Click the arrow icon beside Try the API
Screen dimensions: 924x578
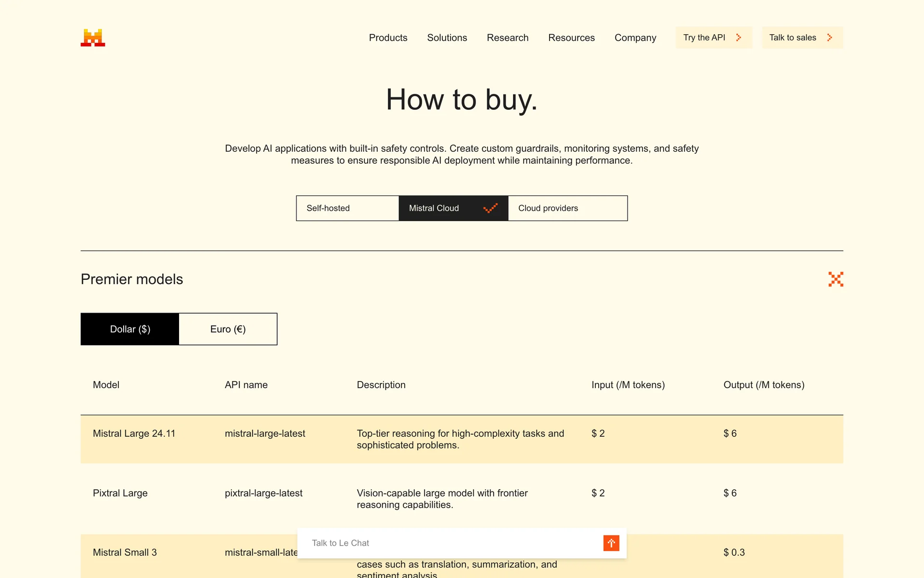tap(739, 38)
